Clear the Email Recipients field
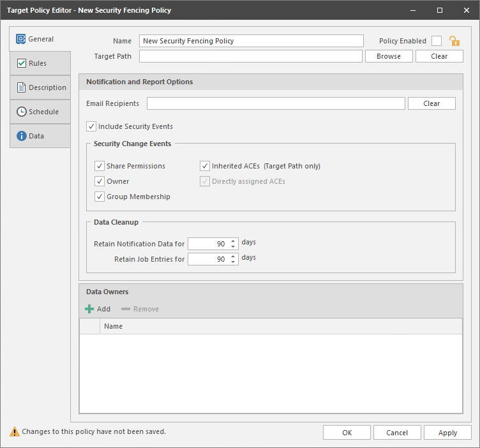The height and width of the screenshot is (448, 480). click(431, 103)
